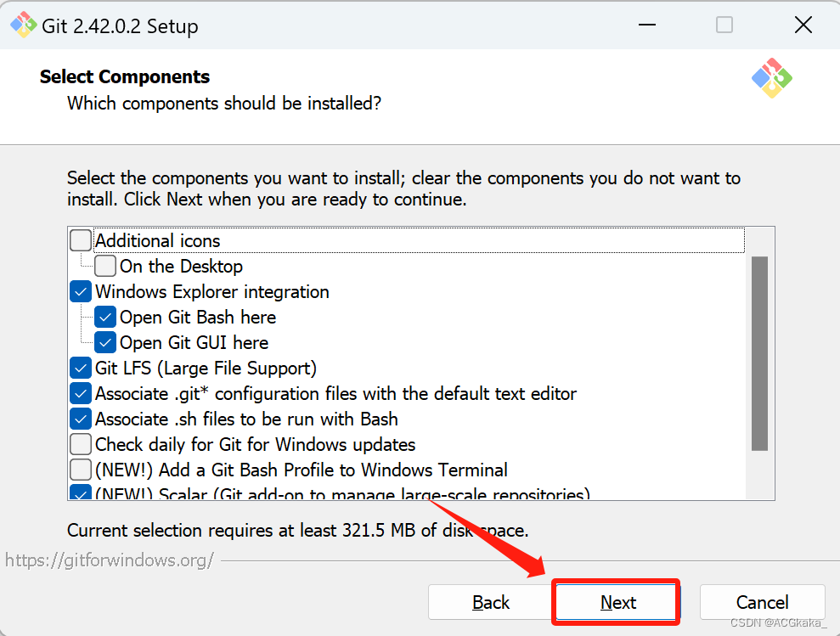Toggle Open Git GUI here checkbox
Screen dimensions: 840x636
[105, 342]
